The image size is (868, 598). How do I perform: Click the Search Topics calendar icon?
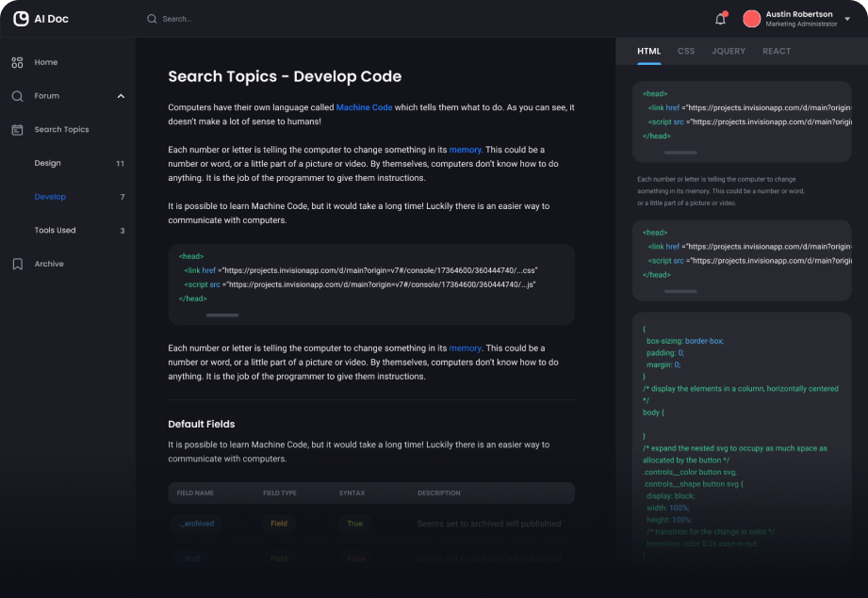click(17, 130)
